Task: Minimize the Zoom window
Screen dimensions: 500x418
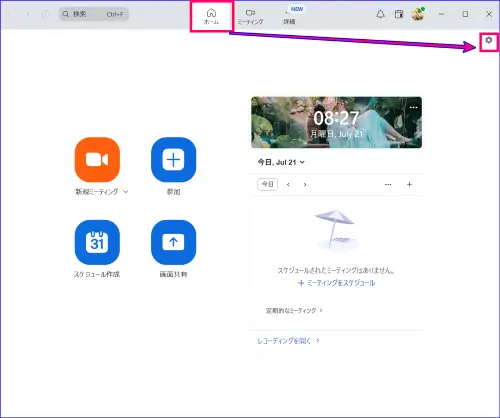Action: point(442,14)
